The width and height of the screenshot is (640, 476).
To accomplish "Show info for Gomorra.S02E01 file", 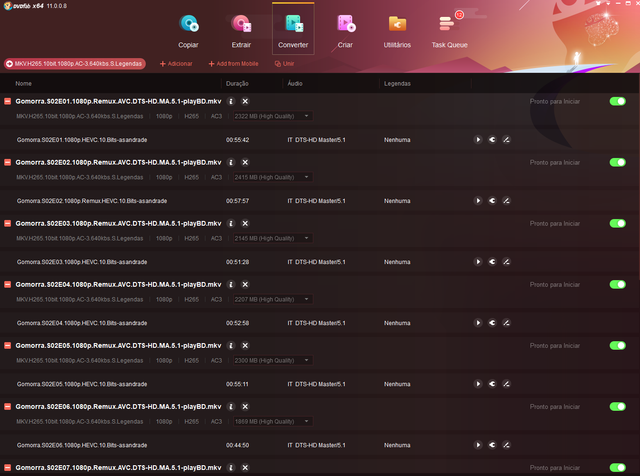I will 231,101.
